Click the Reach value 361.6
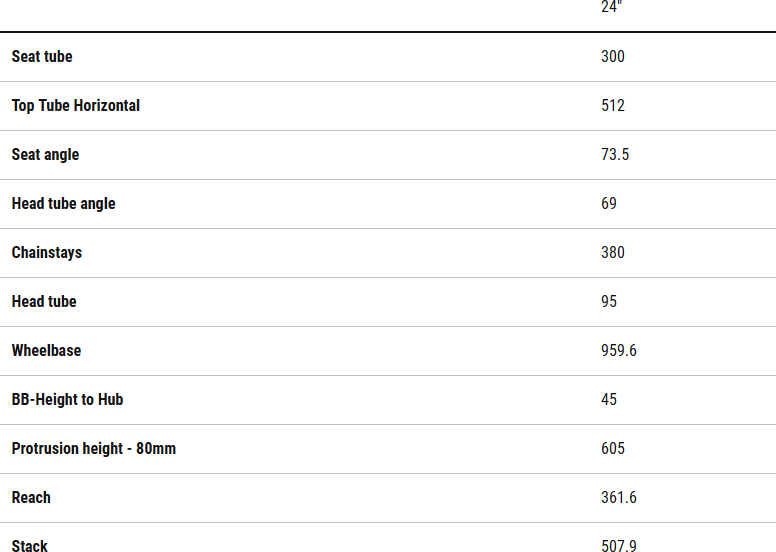Viewport: 776px width, 552px height. point(619,498)
